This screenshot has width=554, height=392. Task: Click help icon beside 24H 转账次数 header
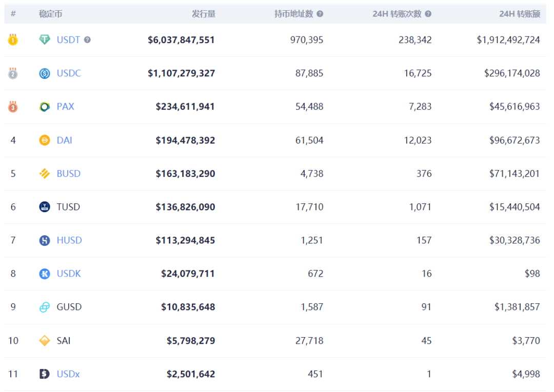tap(428, 14)
